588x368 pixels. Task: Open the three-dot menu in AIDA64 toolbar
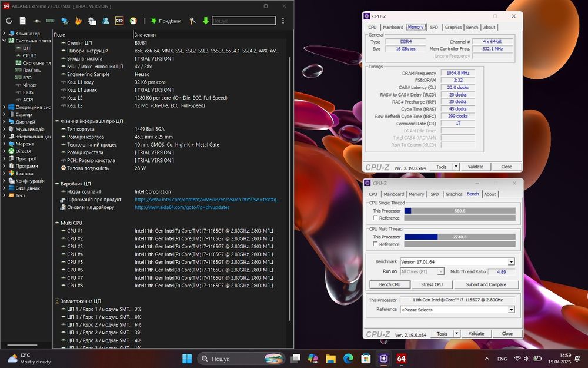coord(283,21)
